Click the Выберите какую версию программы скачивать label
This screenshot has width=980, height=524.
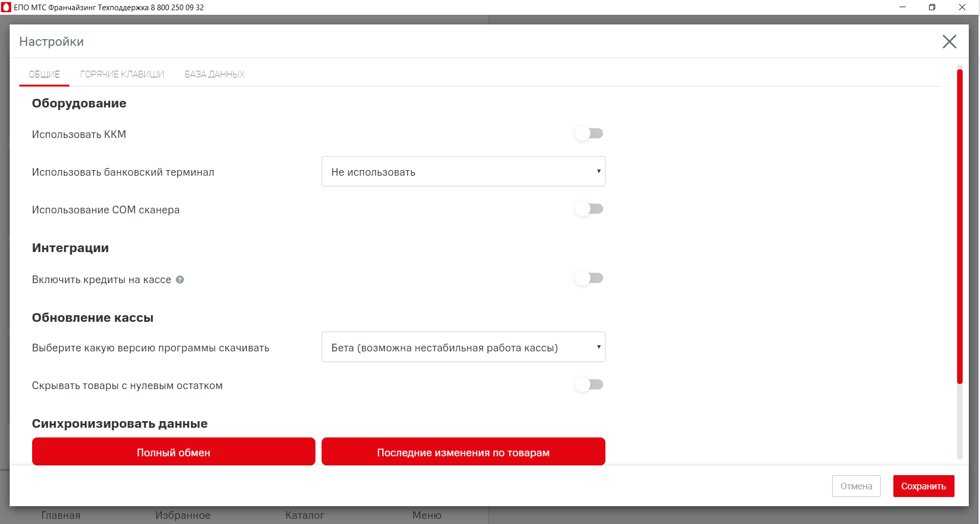pos(151,348)
